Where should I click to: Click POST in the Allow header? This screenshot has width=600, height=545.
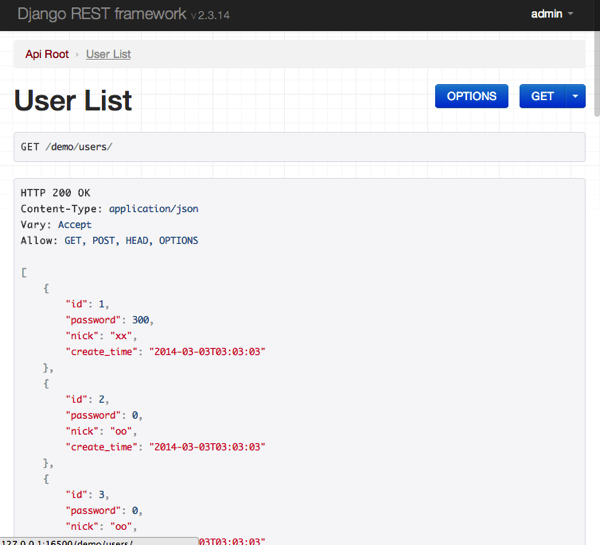point(103,240)
